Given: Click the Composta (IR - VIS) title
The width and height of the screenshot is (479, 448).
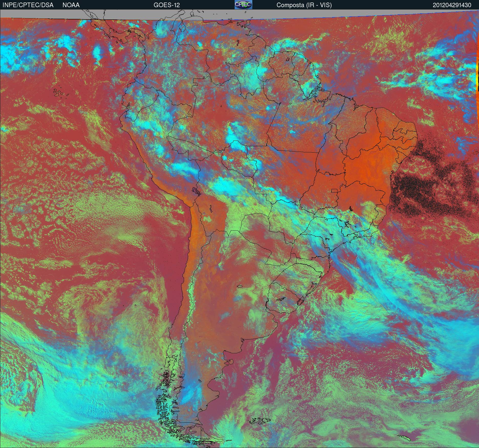Looking at the screenshot, I should (x=304, y=5).
